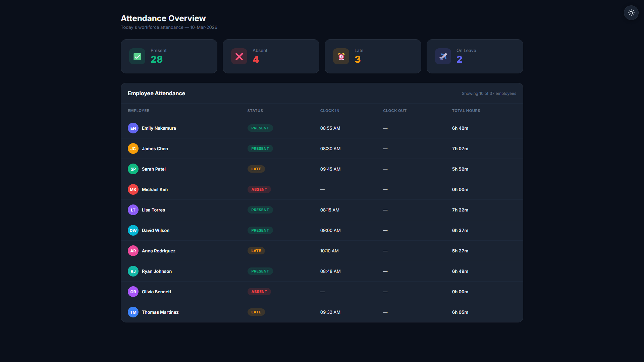
Task: Click the name Sarah Patel
Action: coord(154,169)
